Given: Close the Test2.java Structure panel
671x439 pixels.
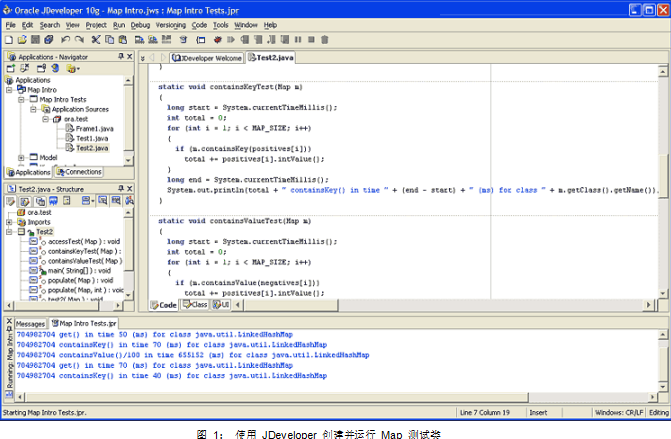Looking at the screenshot, I should point(129,188).
